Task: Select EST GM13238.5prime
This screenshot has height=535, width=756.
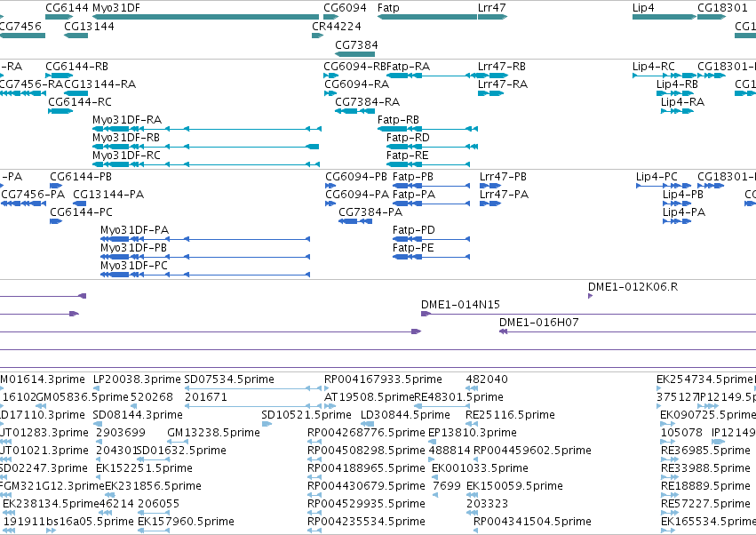Action: 178,441
